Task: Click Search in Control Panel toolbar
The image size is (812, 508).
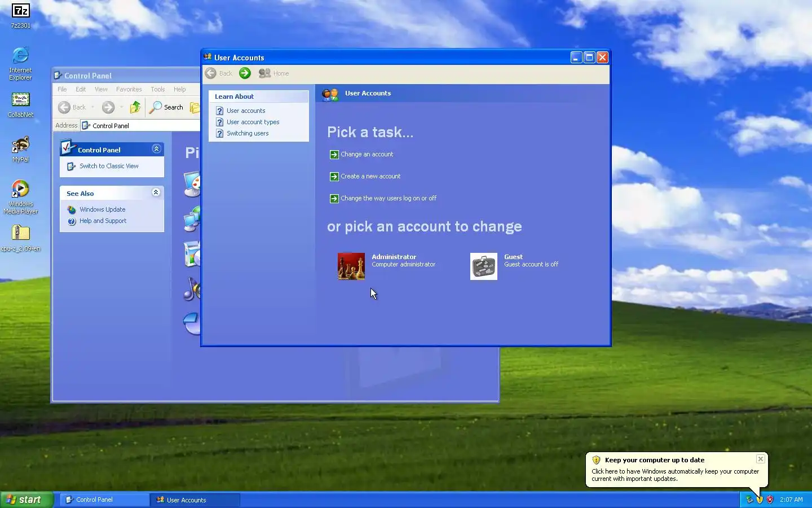Action: [166, 107]
